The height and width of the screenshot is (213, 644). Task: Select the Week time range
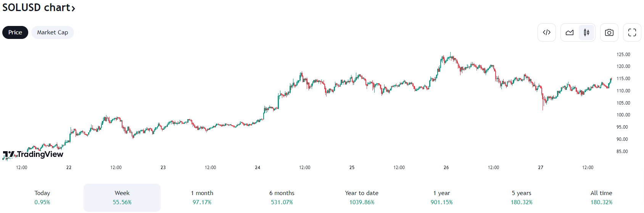point(122,197)
